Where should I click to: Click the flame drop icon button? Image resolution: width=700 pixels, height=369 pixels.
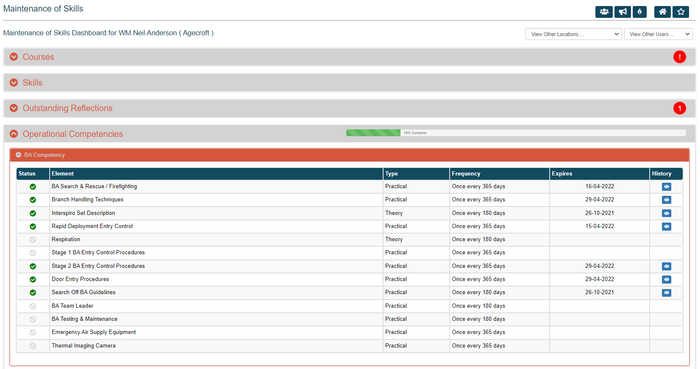coord(640,12)
